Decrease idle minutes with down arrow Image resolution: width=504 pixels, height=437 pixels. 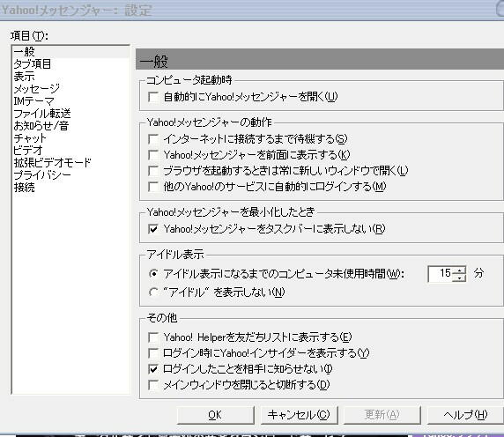459,278
